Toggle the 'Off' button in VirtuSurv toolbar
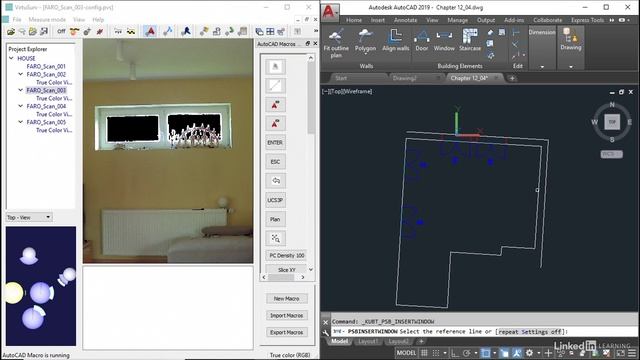 point(61,31)
